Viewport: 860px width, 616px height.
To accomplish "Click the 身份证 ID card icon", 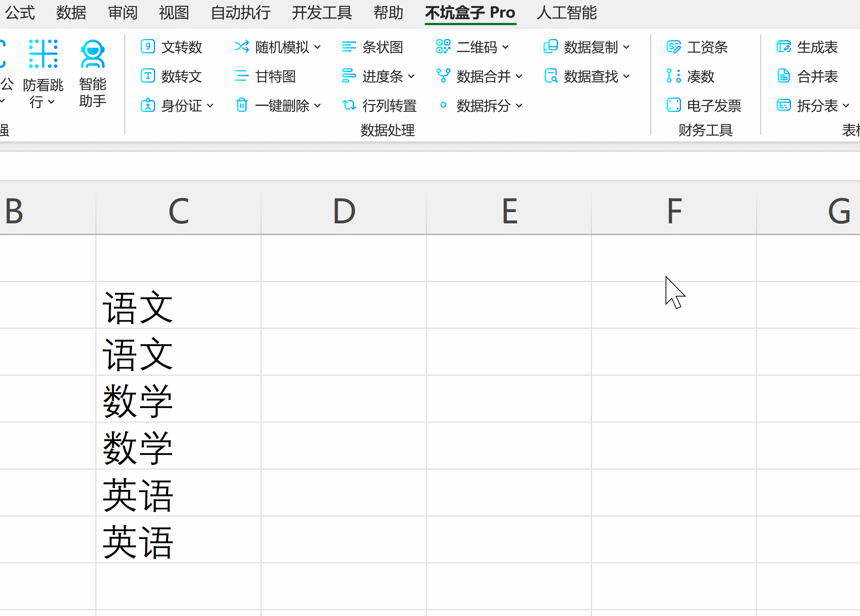I will coord(148,105).
